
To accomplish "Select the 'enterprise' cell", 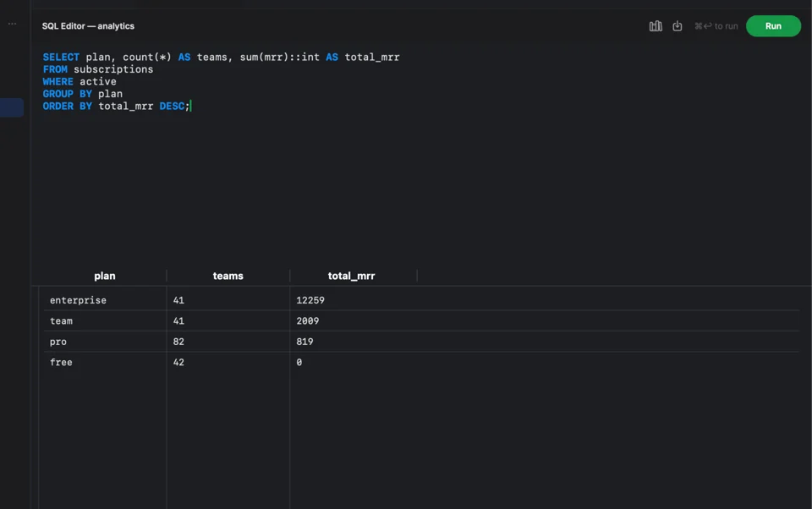I will click(78, 300).
